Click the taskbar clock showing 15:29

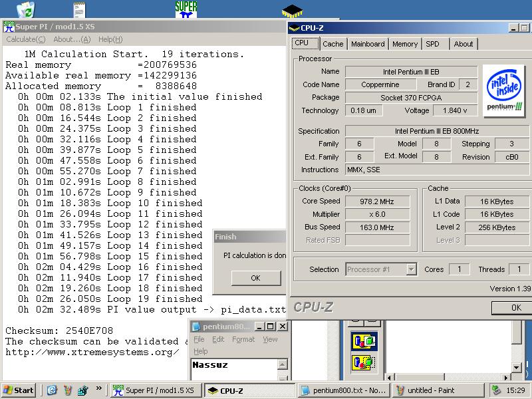click(515, 390)
